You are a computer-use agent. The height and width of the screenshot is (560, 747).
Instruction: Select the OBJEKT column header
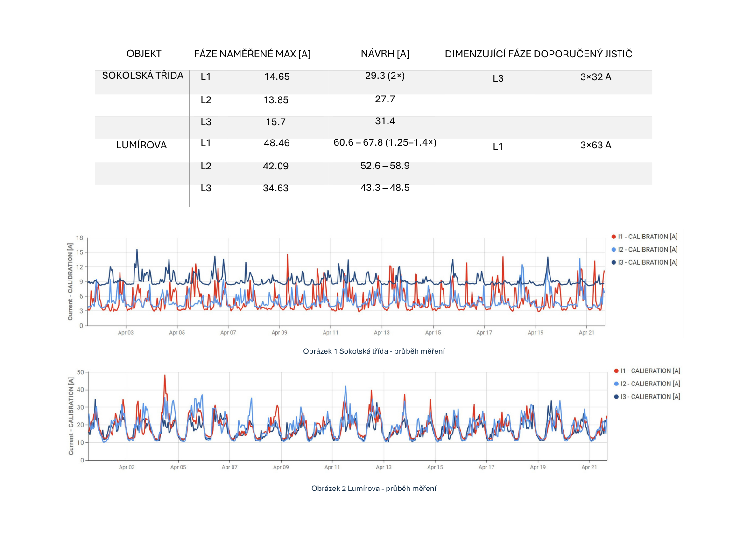pyautogui.click(x=144, y=54)
